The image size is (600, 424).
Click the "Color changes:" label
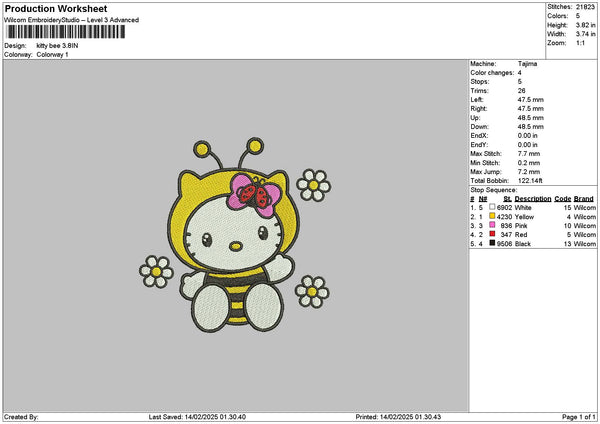(492, 73)
